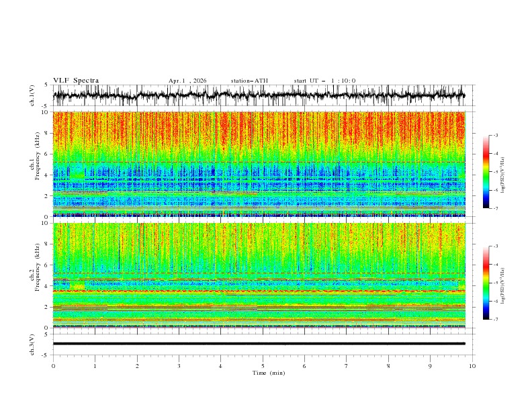The width and height of the screenshot is (532, 411).
Task: Click the time-axis tick label "8"
Action: 388,366
